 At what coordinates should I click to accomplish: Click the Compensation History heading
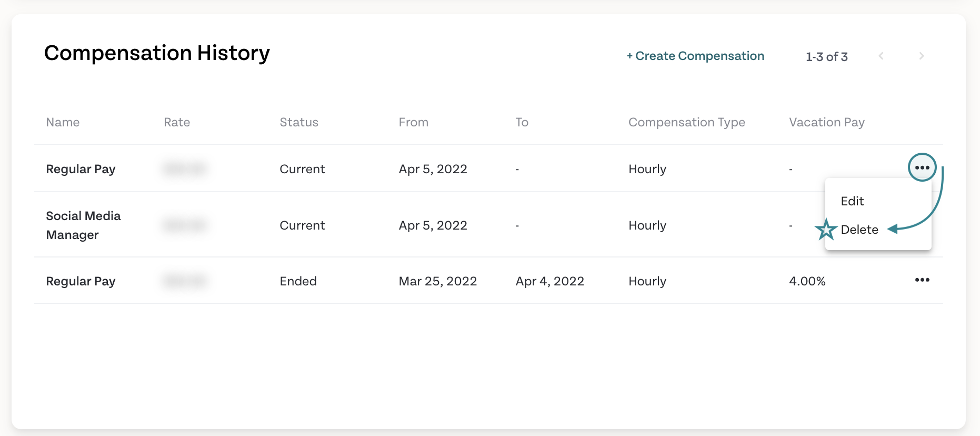[157, 53]
